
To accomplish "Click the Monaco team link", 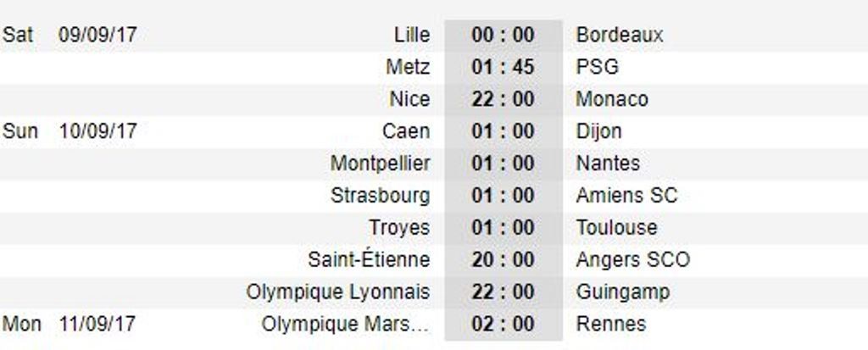I will coord(611,99).
